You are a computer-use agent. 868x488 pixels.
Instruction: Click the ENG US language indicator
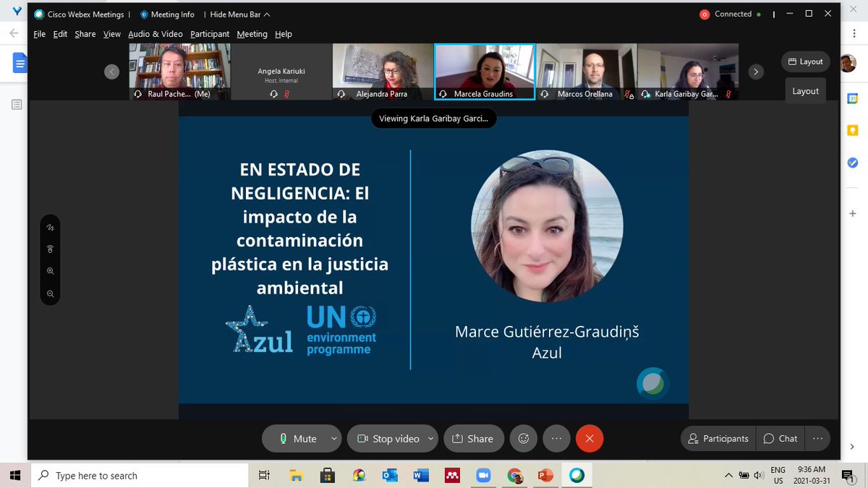click(778, 475)
